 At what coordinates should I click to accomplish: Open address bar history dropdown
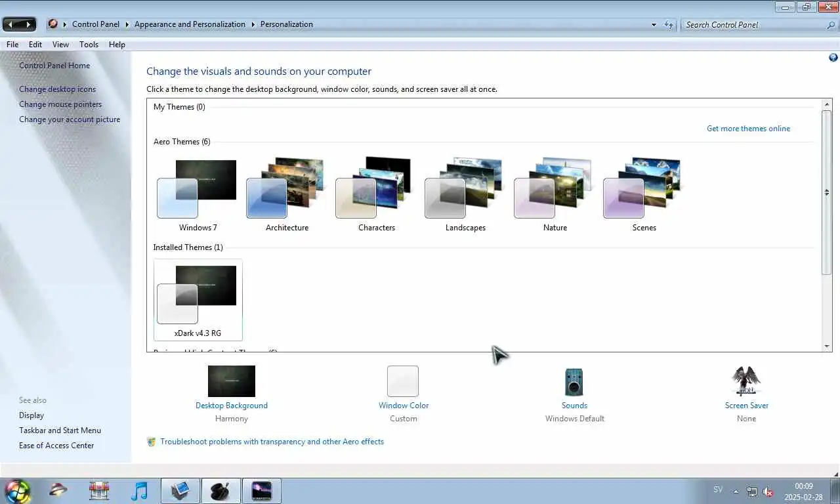654,25
